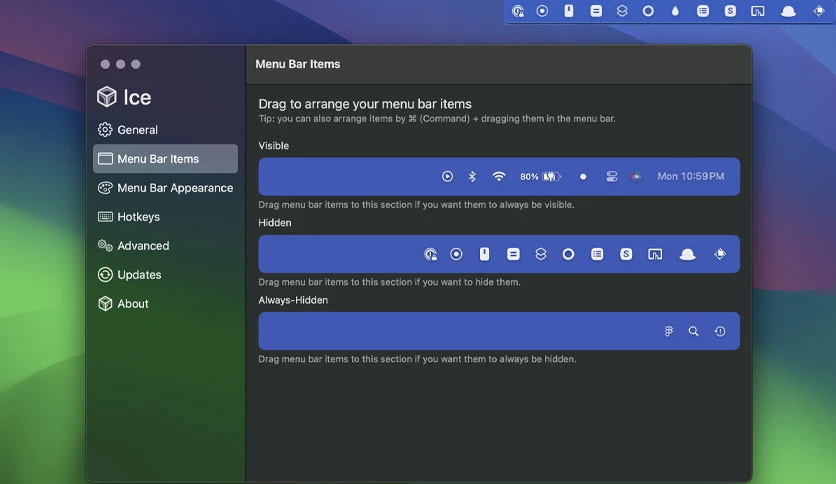Image resolution: width=836 pixels, height=484 pixels.
Task: Select the lock-badged circular icon in Hidden section
Action: (430, 254)
